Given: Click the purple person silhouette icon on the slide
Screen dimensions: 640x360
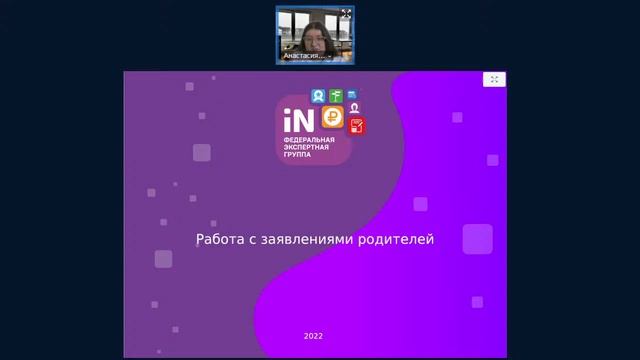Looking at the screenshot, I should 354,108.
